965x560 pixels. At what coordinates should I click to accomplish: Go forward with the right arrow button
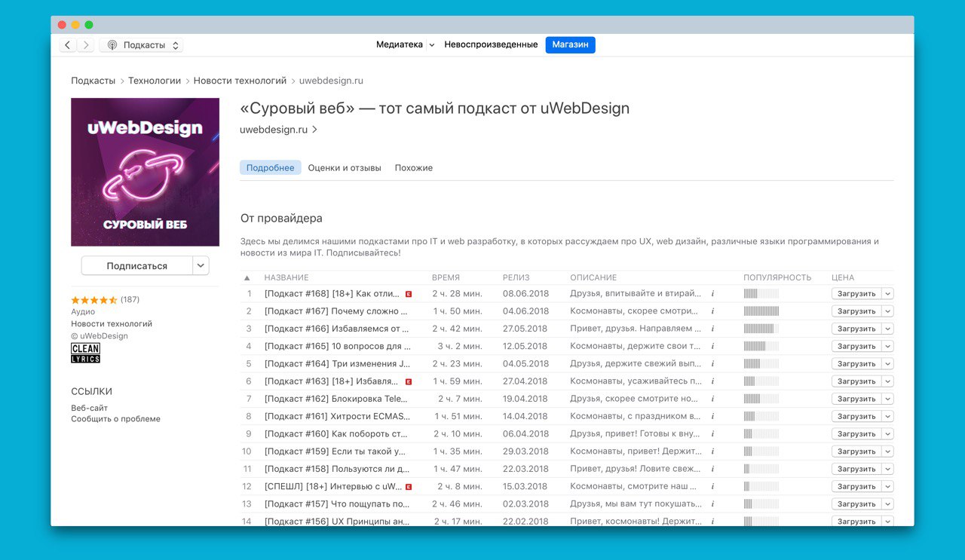pyautogui.click(x=86, y=45)
